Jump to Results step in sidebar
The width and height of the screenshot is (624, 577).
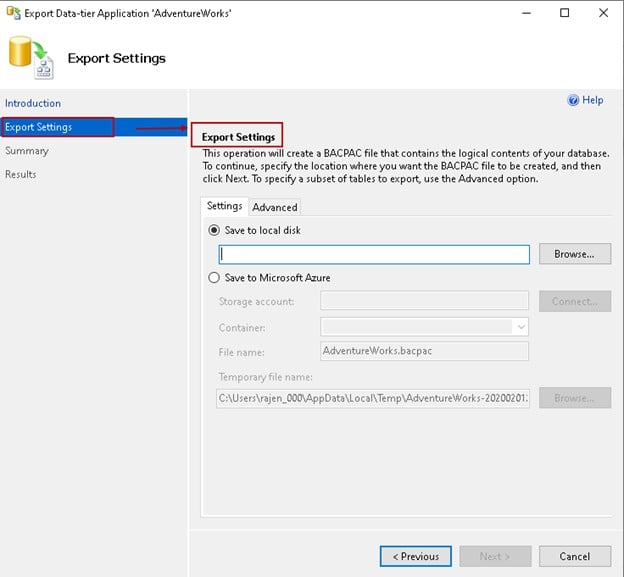[x=21, y=174]
